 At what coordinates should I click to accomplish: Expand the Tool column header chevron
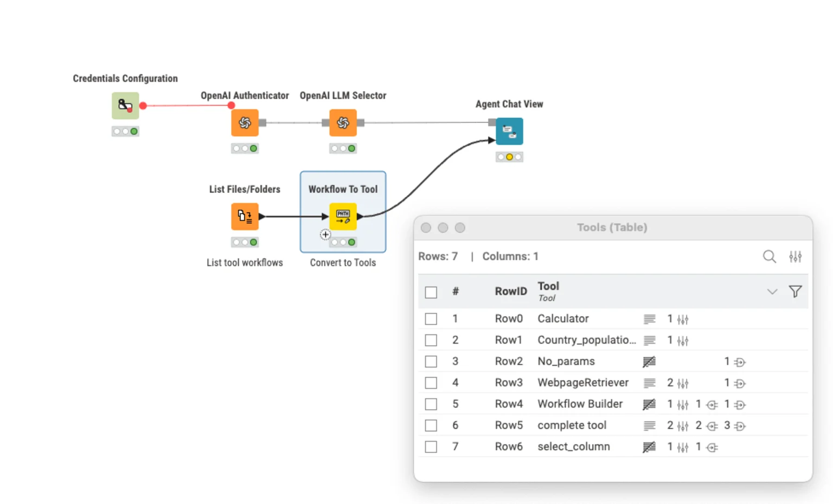pyautogui.click(x=772, y=292)
